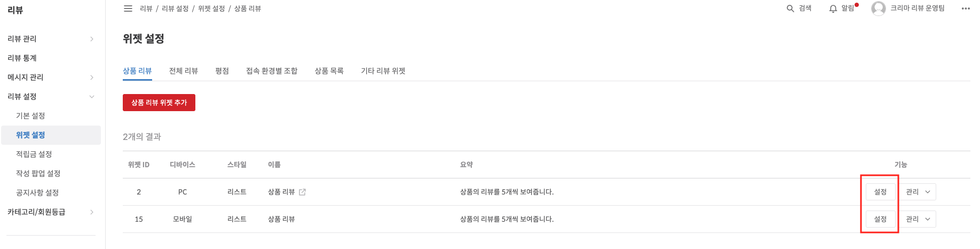Open the three-dot more options menu
Image resolution: width=980 pixels, height=249 pixels.
point(965,9)
